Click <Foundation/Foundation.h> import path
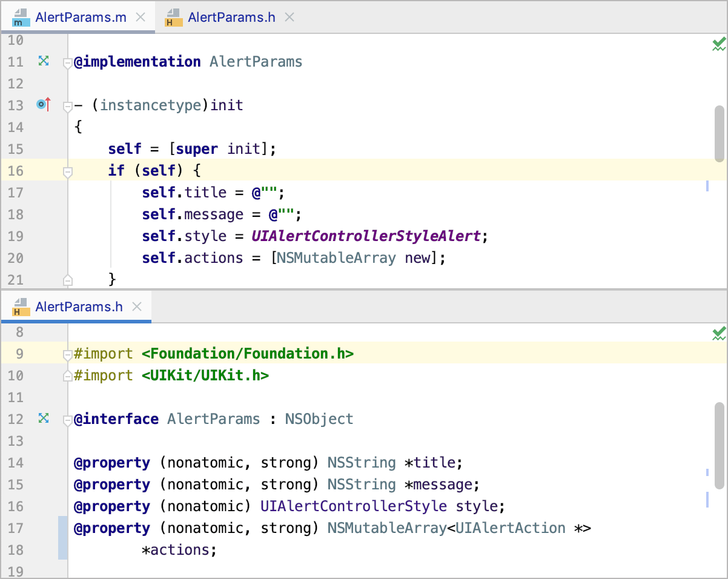This screenshot has width=728, height=579. 248,354
